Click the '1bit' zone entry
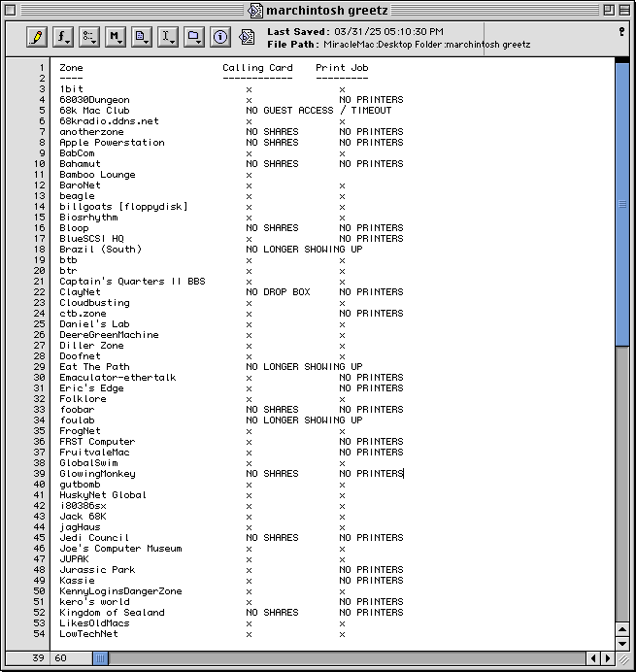This screenshot has width=636, height=672. (71, 89)
